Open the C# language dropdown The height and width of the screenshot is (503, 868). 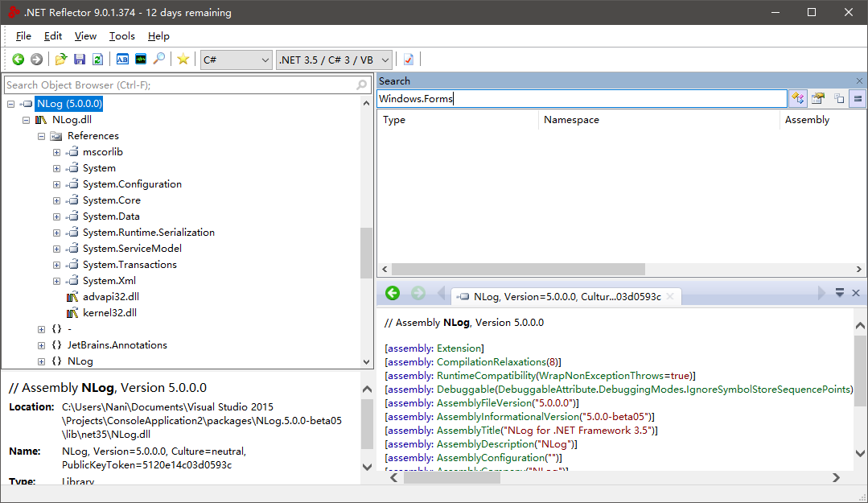click(237, 60)
